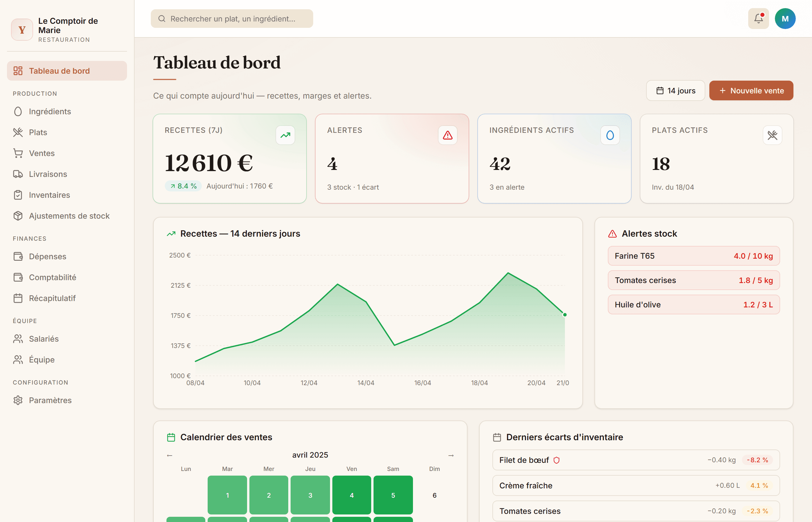The image size is (812, 522).
Task: Go to Dépenses
Action: click(x=67, y=256)
